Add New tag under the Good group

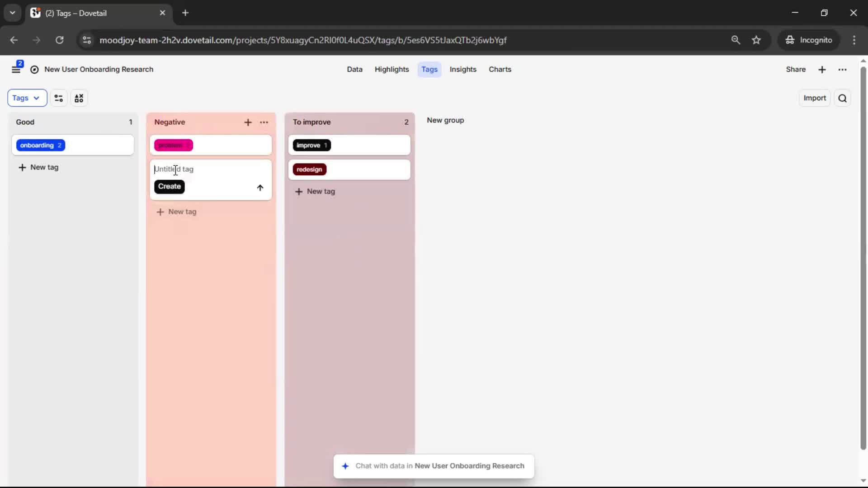click(x=39, y=168)
